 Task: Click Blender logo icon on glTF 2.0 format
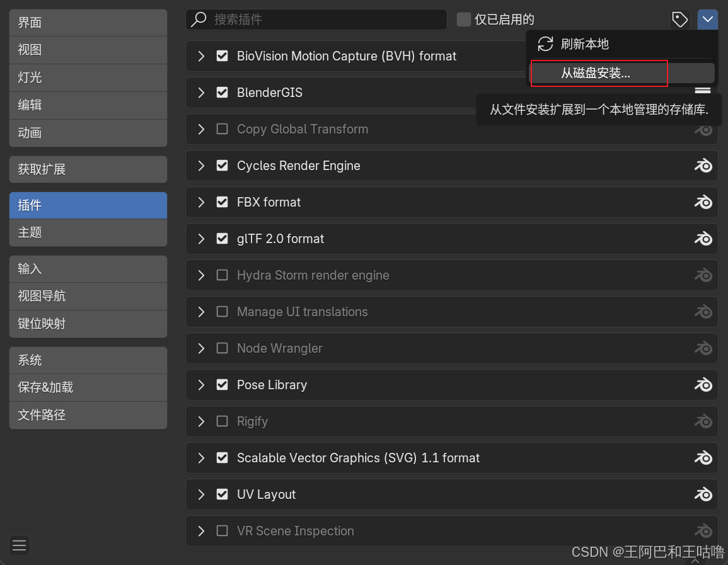coord(703,239)
